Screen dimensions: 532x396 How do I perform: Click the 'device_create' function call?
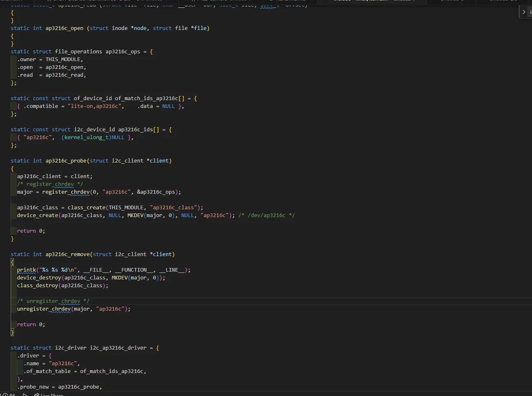pos(37,215)
